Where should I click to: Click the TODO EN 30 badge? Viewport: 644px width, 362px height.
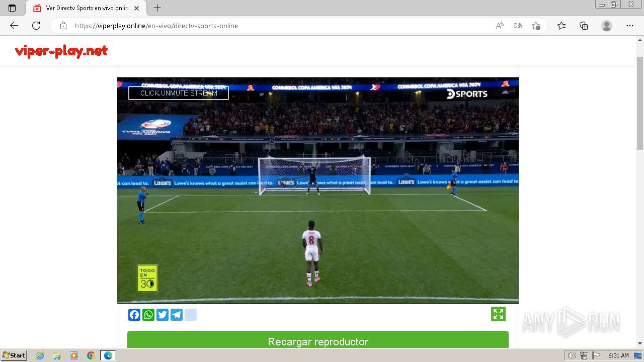pyautogui.click(x=147, y=278)
